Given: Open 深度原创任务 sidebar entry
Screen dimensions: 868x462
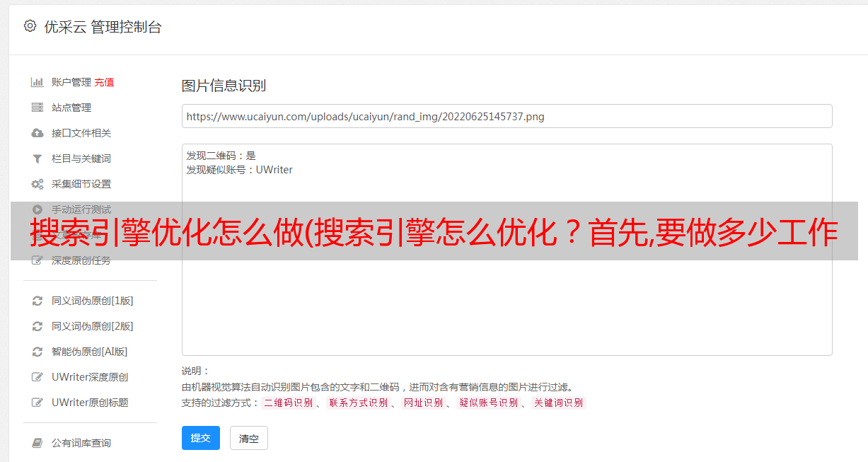Looking at the screenshot, I should 81,260.
